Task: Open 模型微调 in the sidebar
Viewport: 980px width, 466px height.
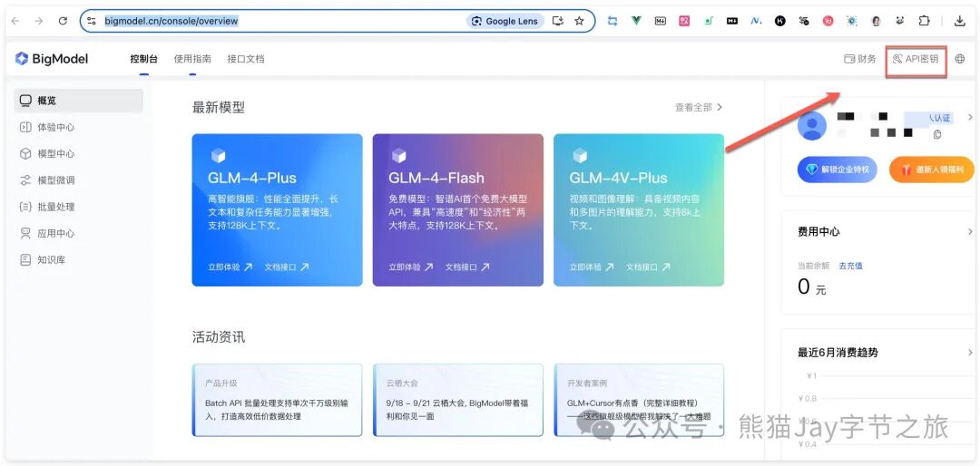Action: click(78, 180)
